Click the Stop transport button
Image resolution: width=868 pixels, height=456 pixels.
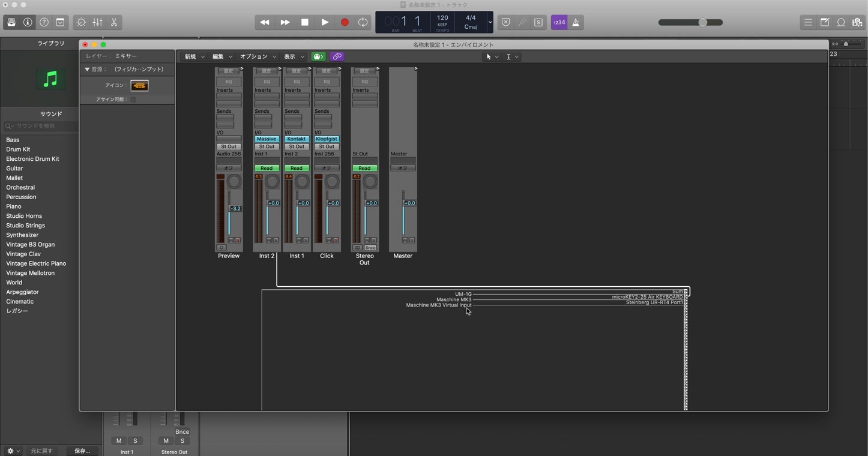(x=304, y=22)
